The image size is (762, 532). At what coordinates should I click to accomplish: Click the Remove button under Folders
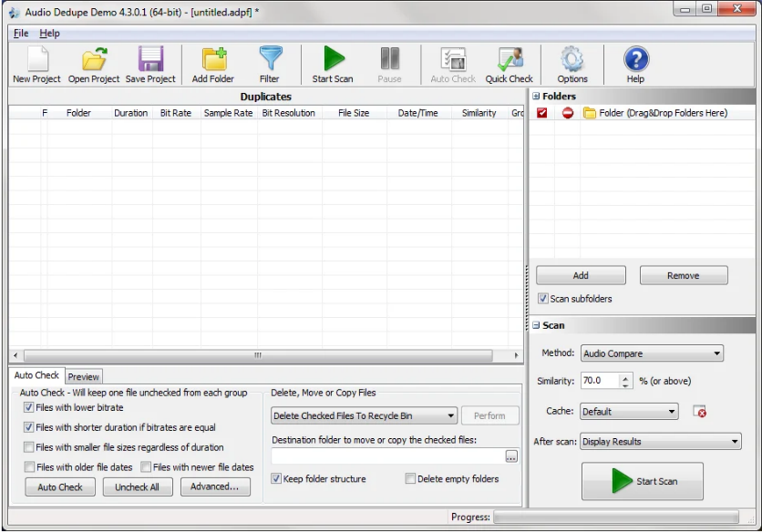coord(684,275)
